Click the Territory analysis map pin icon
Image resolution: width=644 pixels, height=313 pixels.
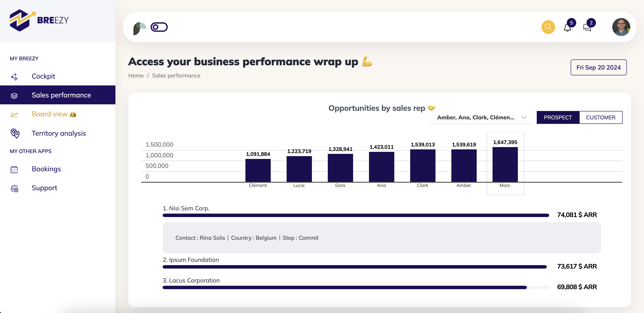pyautogui.click(x=15, y=133)
